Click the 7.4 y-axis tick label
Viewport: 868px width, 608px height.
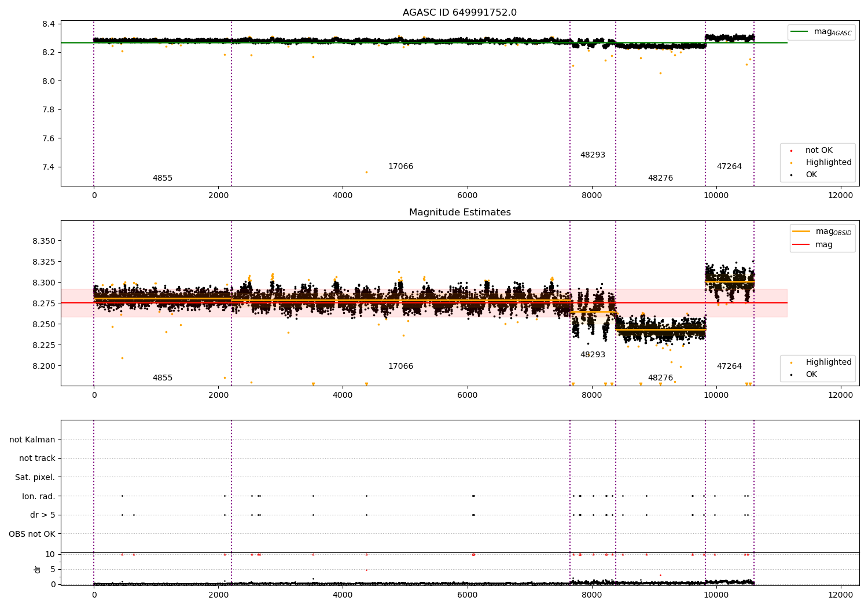(x=49, y=167)
